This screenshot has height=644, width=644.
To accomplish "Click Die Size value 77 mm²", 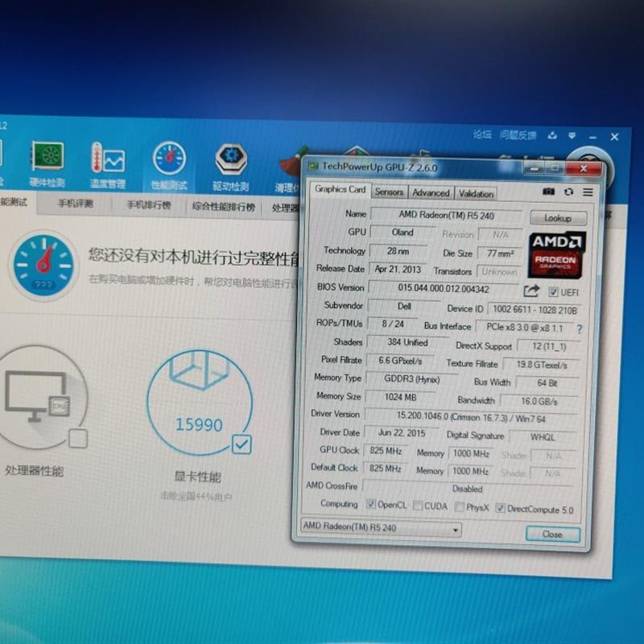I will [500, 254].
